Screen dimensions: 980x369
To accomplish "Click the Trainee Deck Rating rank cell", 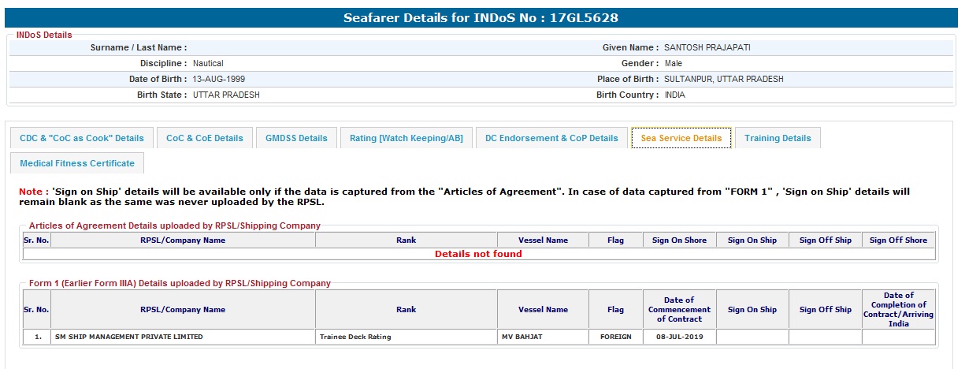I will (355, 337).
